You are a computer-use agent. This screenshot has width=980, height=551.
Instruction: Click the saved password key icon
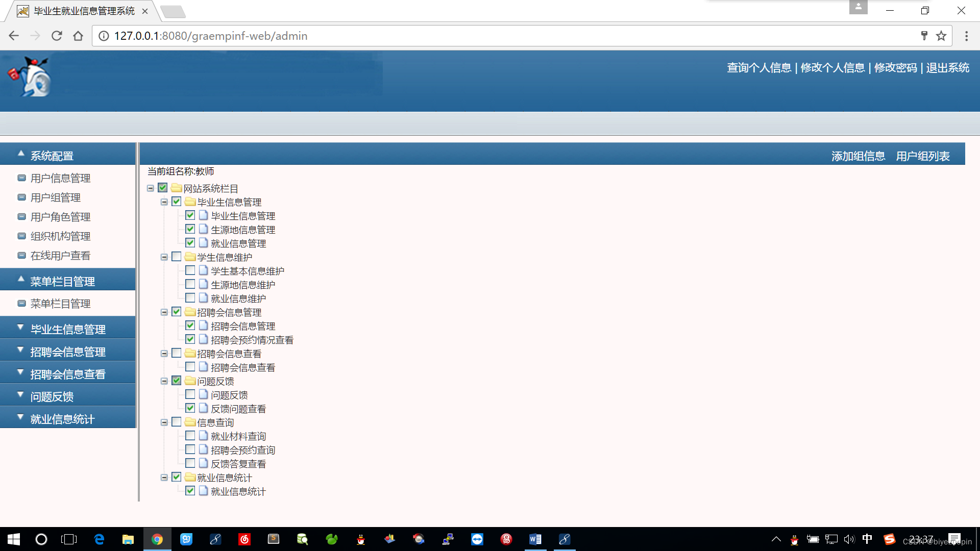(924, 36)
